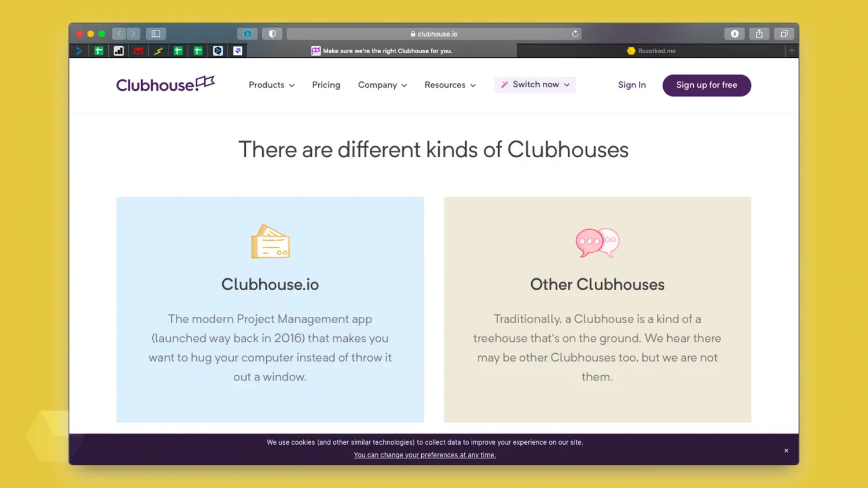Image resolution: width=868 pixels, height=488 pixels.
Task: Reload the page with the refresh icon
Action: 575,34
